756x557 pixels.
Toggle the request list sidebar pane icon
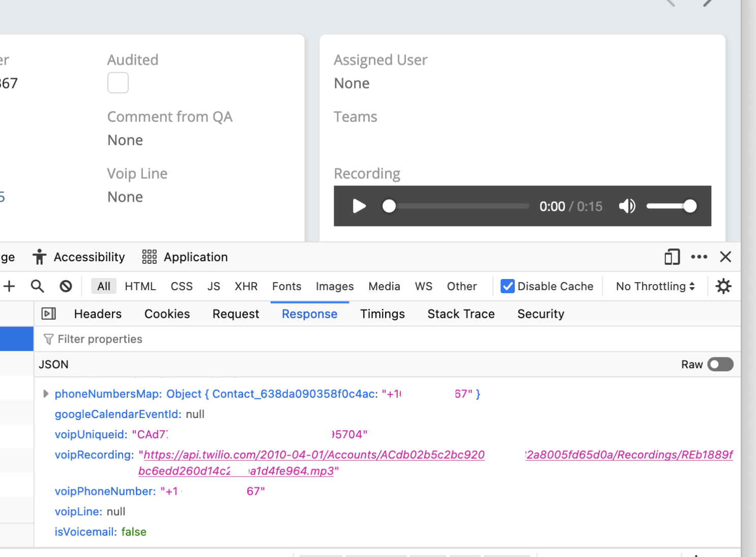(x=49, y=314)
